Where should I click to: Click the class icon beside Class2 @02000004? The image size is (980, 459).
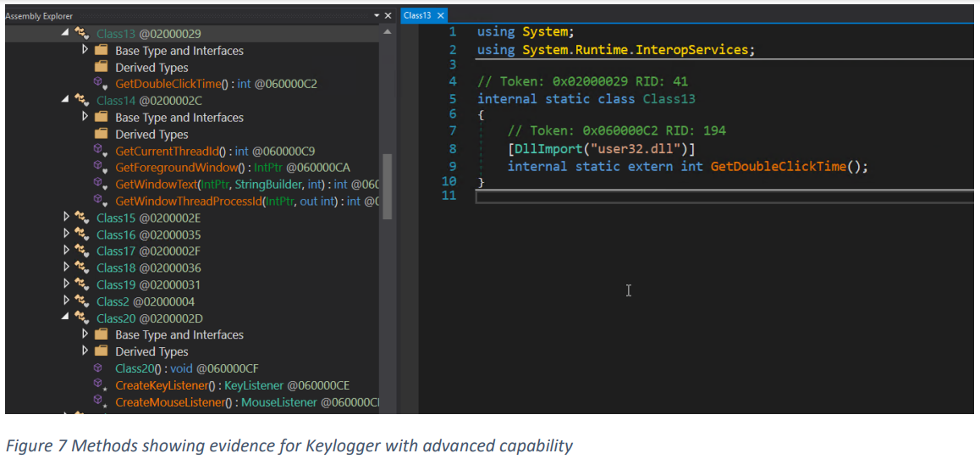pyautogui.click(x=81, y=301)
